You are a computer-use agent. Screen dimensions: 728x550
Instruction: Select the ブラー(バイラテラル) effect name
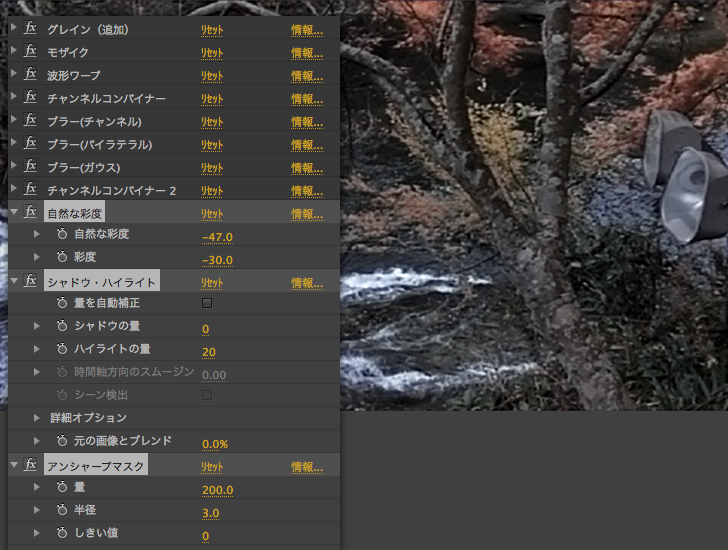click(x=99, y=144)
